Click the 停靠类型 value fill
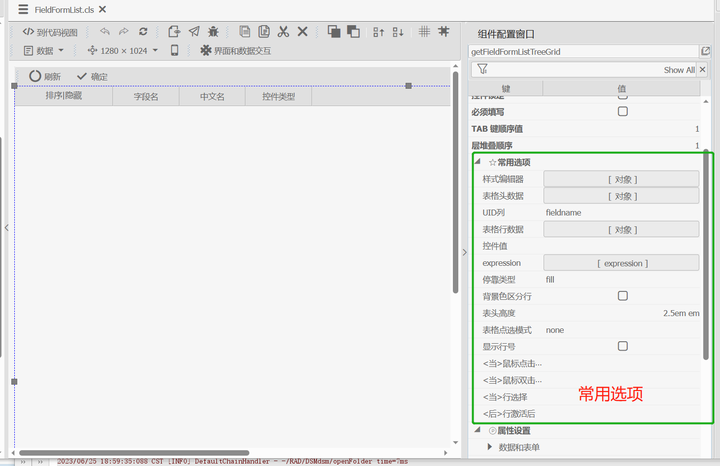The height and width of the screenshot is (466, 720). click(x=550, y=280)
